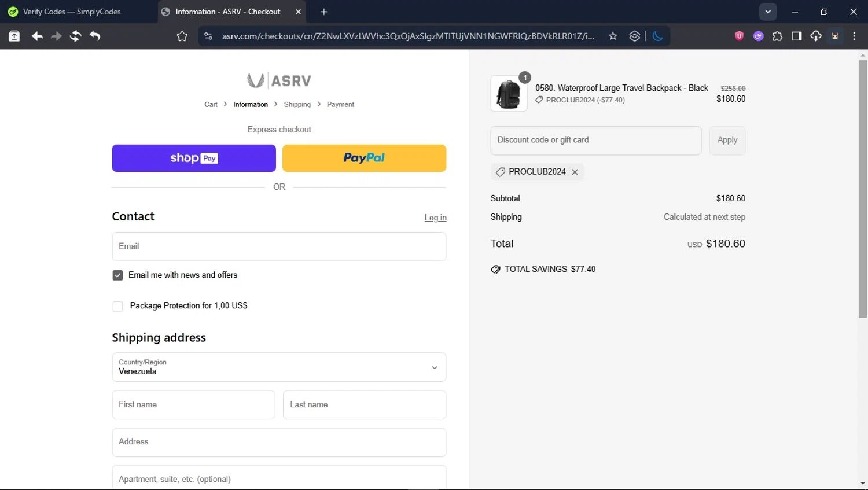Open the browser three-dot menu

coord(854,36)
